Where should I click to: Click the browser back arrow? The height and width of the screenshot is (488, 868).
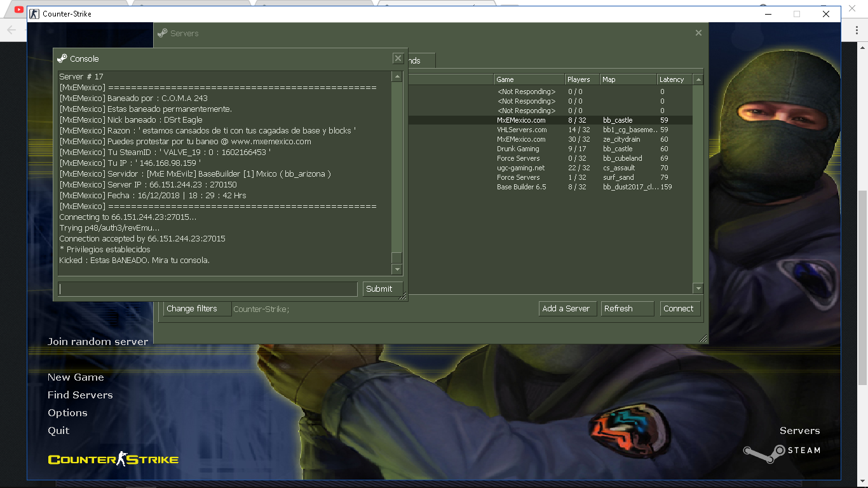(x=11, y=30)
